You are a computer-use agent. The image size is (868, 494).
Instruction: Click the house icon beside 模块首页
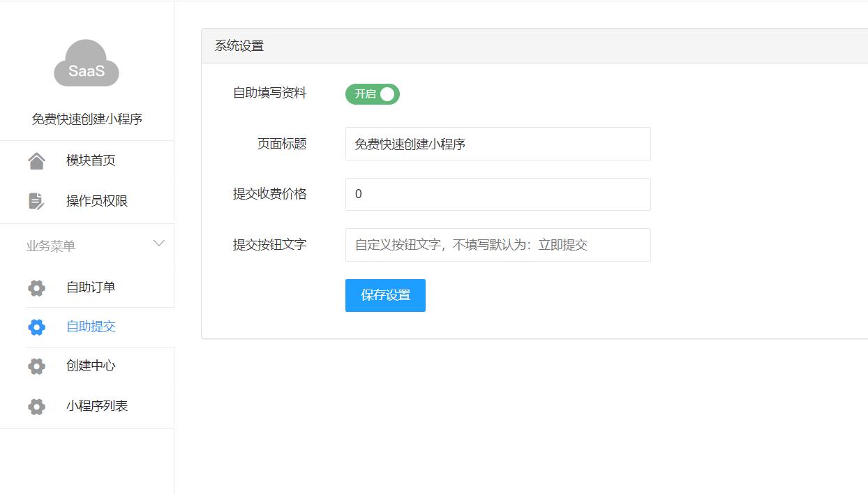[x=36, y=161]
